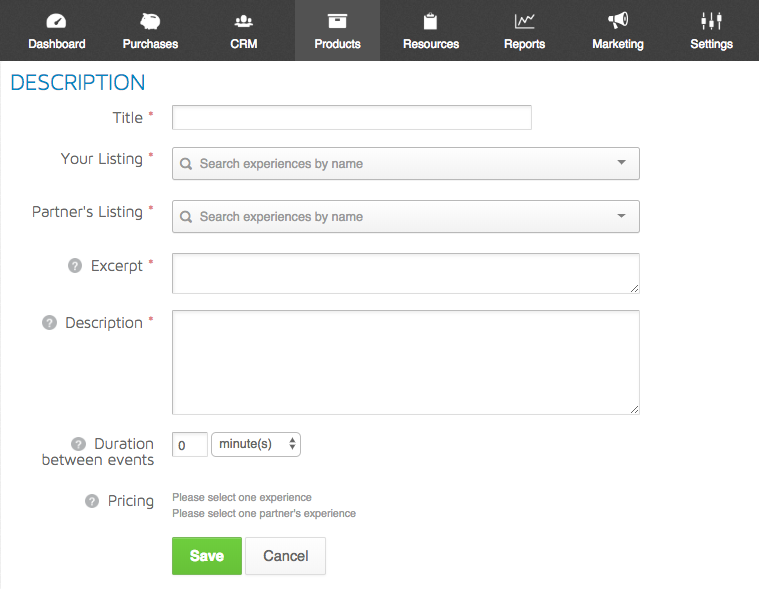Open the CRM people icon
The height and width of the screenshot is (589, 759).
[x=243, y=21]
